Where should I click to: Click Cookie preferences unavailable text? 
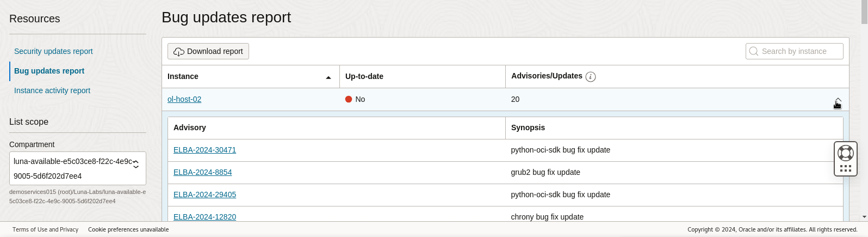coord(128,229)
